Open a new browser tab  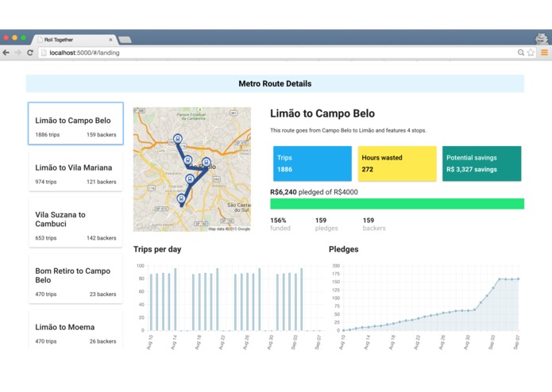[125, 40]
